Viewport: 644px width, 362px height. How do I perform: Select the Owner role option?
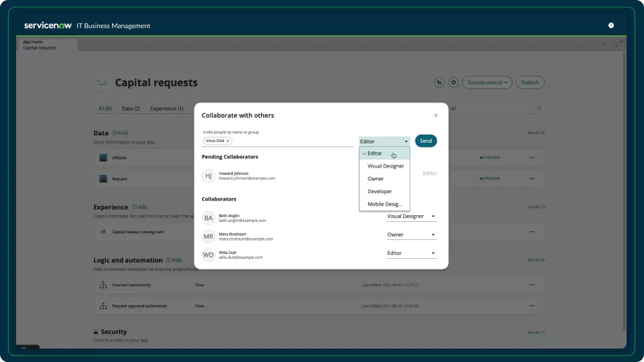tap(376, 178)
